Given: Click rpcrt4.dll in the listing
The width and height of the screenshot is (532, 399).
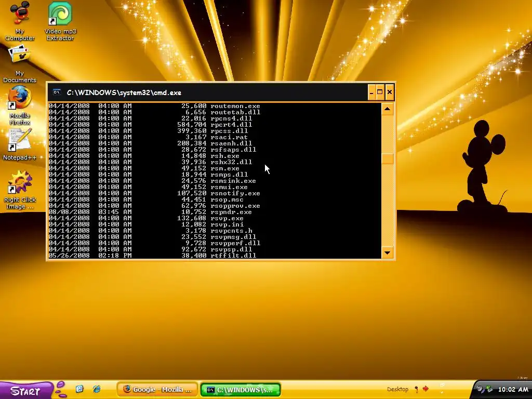Looking at the screenshot, I should pyautogui.click(x=231, y=125).
